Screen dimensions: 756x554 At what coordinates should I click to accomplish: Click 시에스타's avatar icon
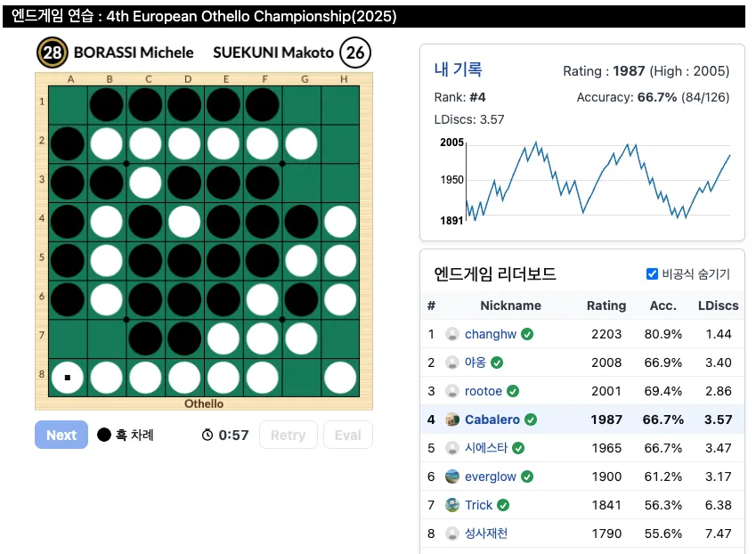pyautogui.click(x=451, y=448)
